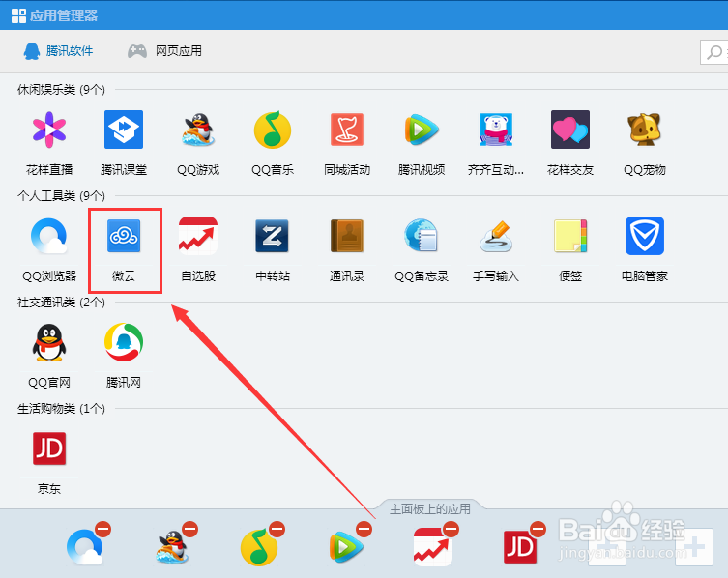
Task: Remove QQ音乐 from the main panel
Action: click(277, 530)
